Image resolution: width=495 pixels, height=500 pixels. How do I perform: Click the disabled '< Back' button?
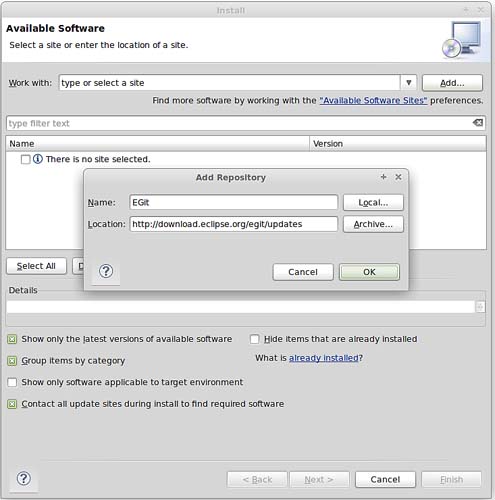tap(257, 479)
